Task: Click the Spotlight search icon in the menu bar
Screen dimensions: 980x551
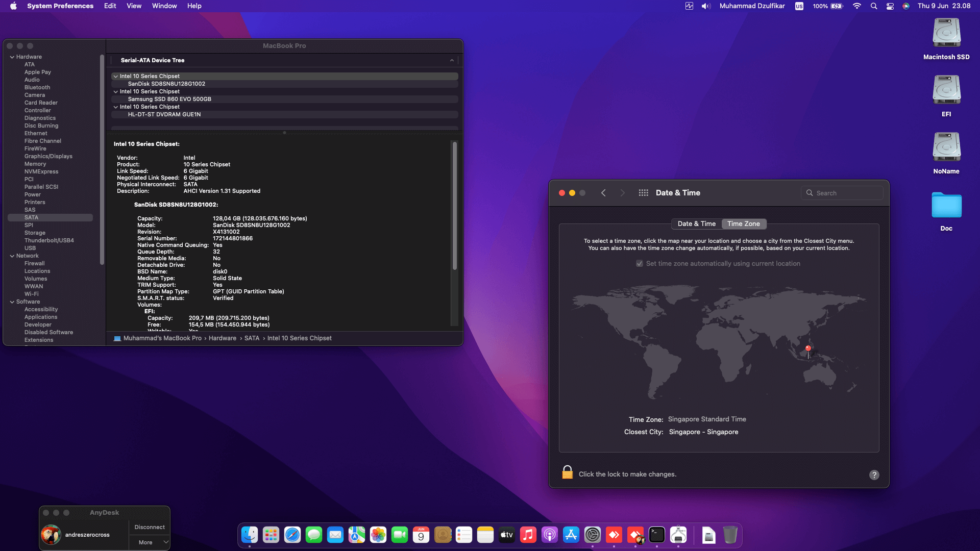Action: [x=874, y=6]
